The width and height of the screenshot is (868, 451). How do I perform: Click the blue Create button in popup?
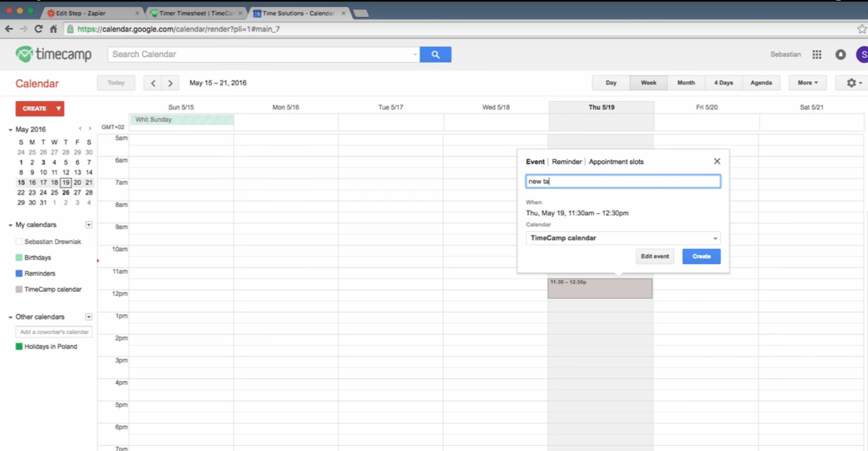tap(702, 256)
